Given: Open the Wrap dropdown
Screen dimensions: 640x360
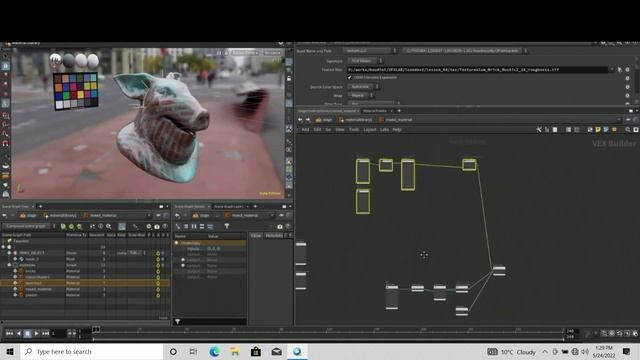Looking at the screenshot, I should point(360,95).
